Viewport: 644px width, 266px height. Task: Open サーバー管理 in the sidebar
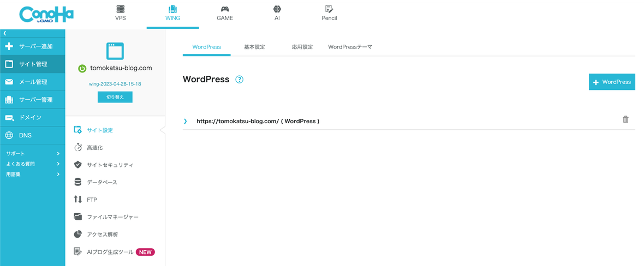[x=32, y=100]
